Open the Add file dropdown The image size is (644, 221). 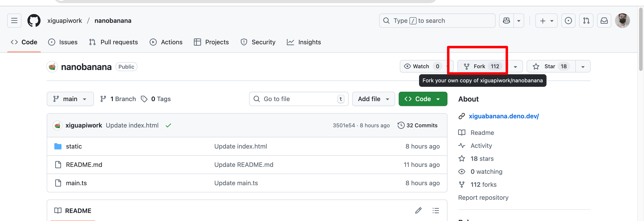[x=373, y=99]
